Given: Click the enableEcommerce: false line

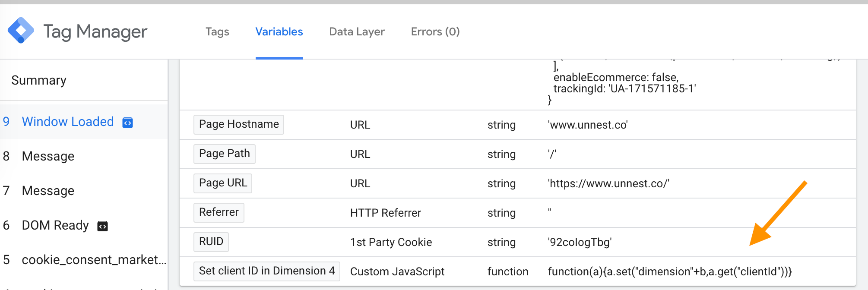Looking at the screenshot, I should (x=616, y=77).
